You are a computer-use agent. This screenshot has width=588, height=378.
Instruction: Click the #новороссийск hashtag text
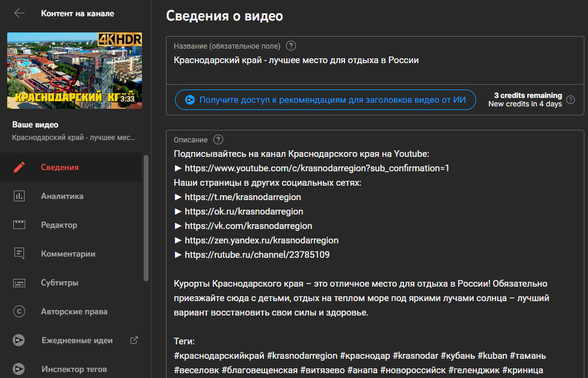[x=412, y=370]
